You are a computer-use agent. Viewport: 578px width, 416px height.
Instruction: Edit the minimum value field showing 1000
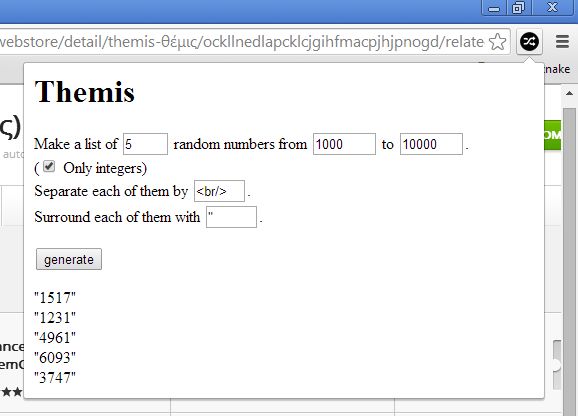[x=344, y=144]
